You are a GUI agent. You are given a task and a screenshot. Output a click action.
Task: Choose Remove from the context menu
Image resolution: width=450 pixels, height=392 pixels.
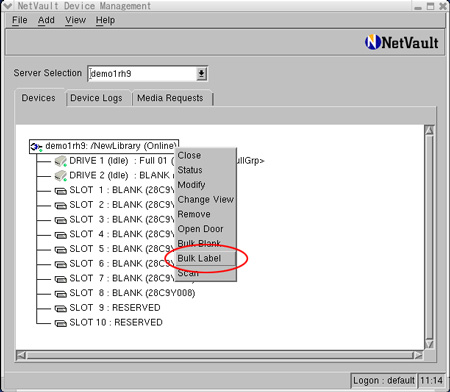[205, 214]
